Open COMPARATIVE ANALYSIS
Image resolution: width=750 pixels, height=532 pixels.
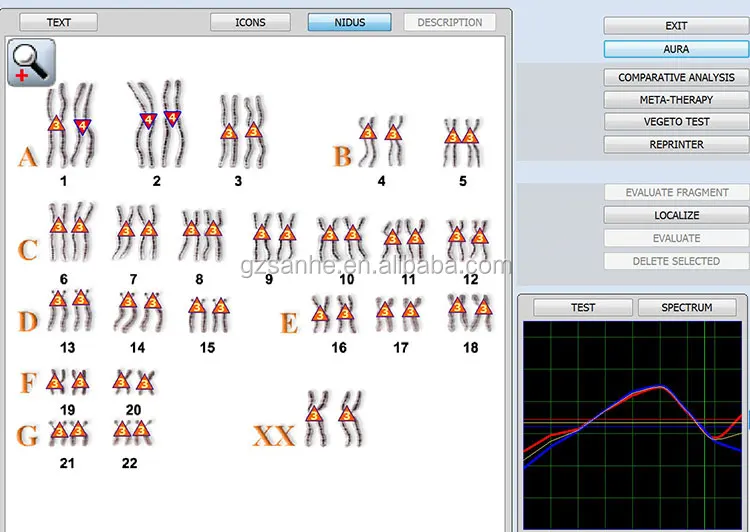coord(676,77)
